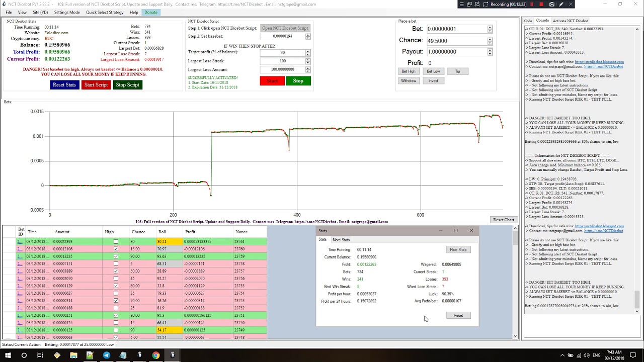Click the green Stop Script button
The image size is (644, 362).
tap(128, 84)
